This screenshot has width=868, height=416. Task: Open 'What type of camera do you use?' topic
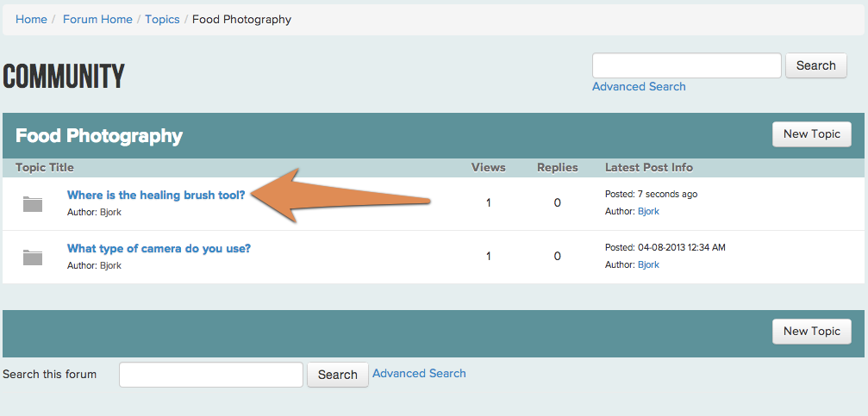[159, 248]
